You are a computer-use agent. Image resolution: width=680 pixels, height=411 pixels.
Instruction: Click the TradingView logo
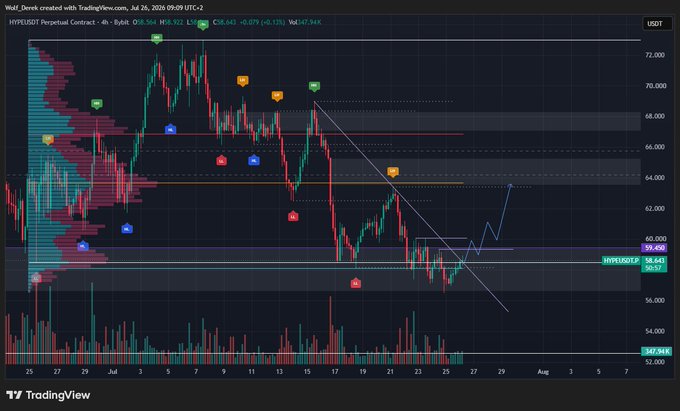(48, 395)
